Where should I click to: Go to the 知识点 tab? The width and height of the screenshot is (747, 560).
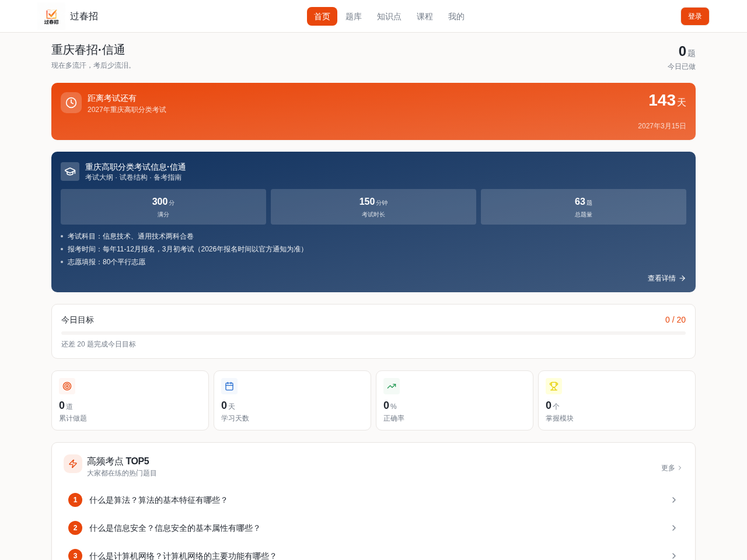[x=389, y=16]
